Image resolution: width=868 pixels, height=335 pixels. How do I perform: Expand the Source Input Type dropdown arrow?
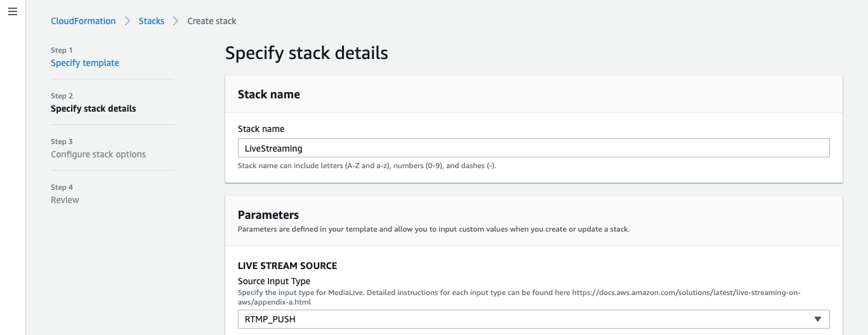point(818,319)
